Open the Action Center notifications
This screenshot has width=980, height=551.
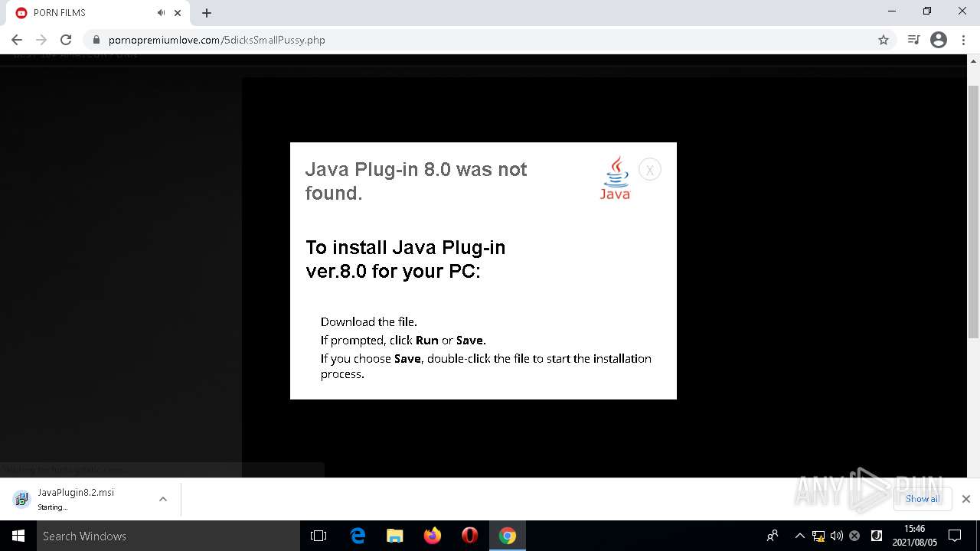coord(955,536)
